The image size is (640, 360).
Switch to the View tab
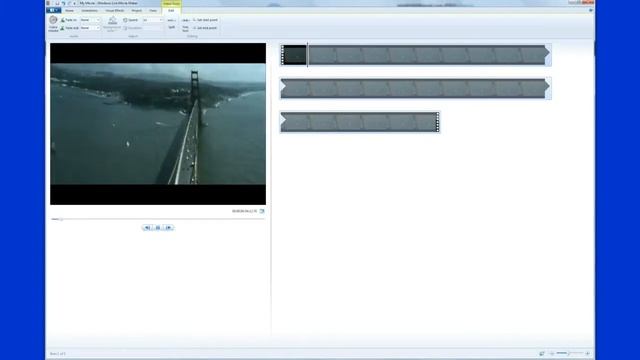coord(153,11)
